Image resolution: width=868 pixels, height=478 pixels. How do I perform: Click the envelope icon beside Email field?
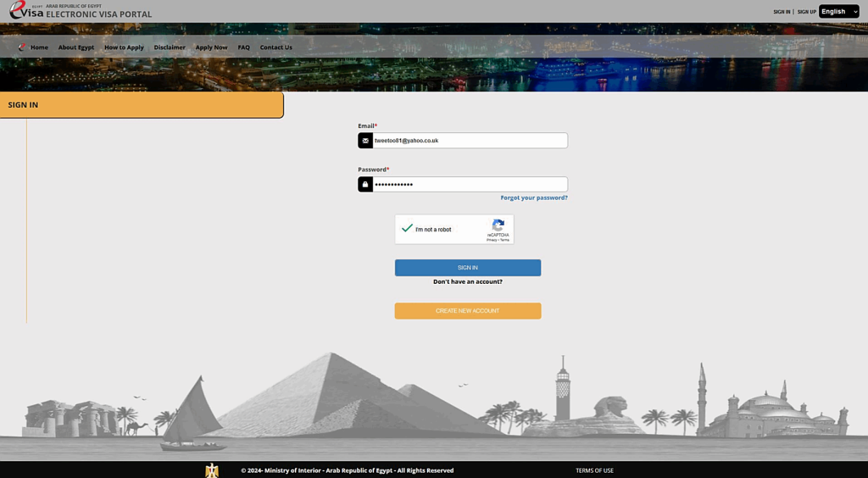point(365,141)
